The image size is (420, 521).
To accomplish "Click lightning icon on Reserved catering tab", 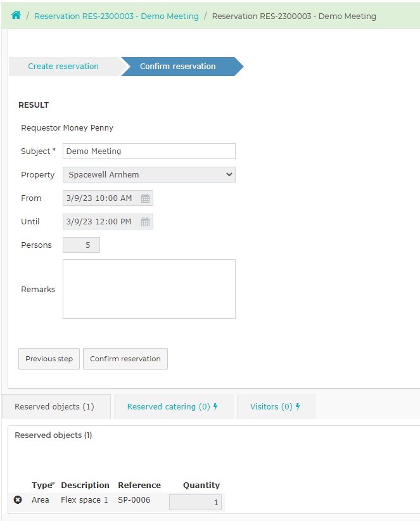I will click(x=215, y=406).
